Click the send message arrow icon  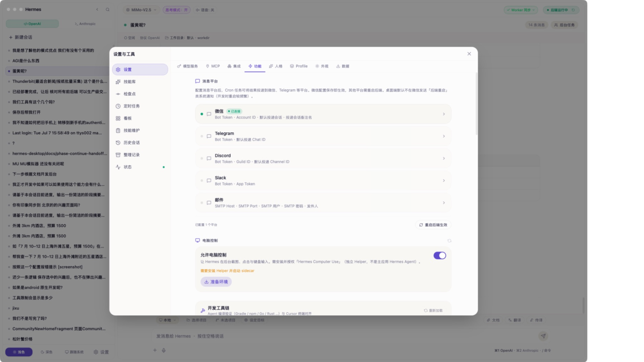point(543,336)
